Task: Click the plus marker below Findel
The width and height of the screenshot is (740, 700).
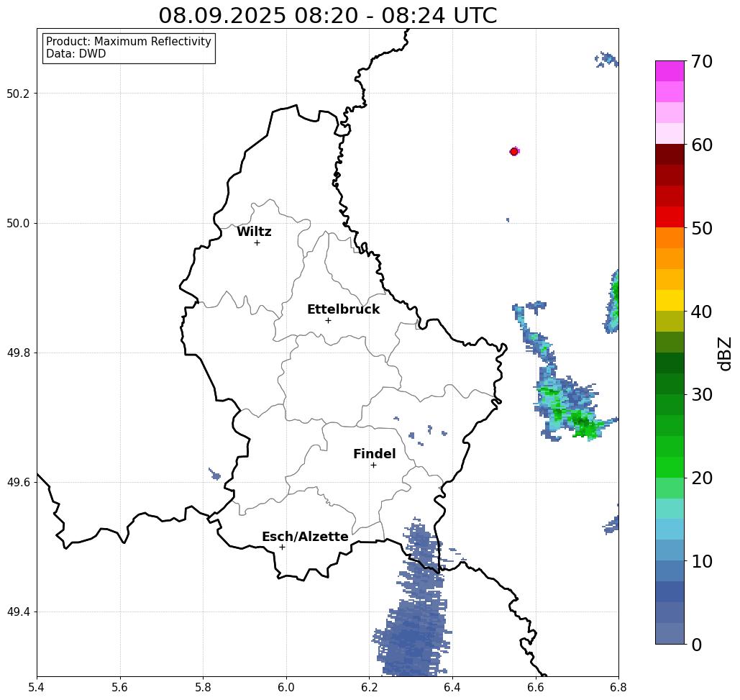Action: point(373,465)
